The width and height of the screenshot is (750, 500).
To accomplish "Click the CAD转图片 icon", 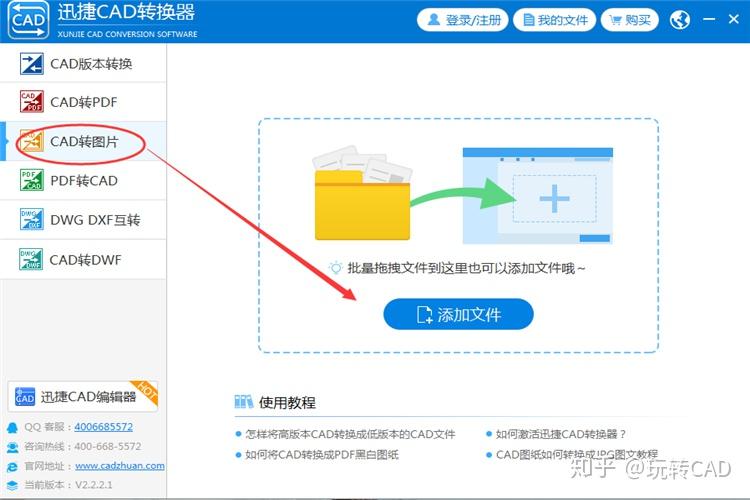I will [x=32, y=141].
